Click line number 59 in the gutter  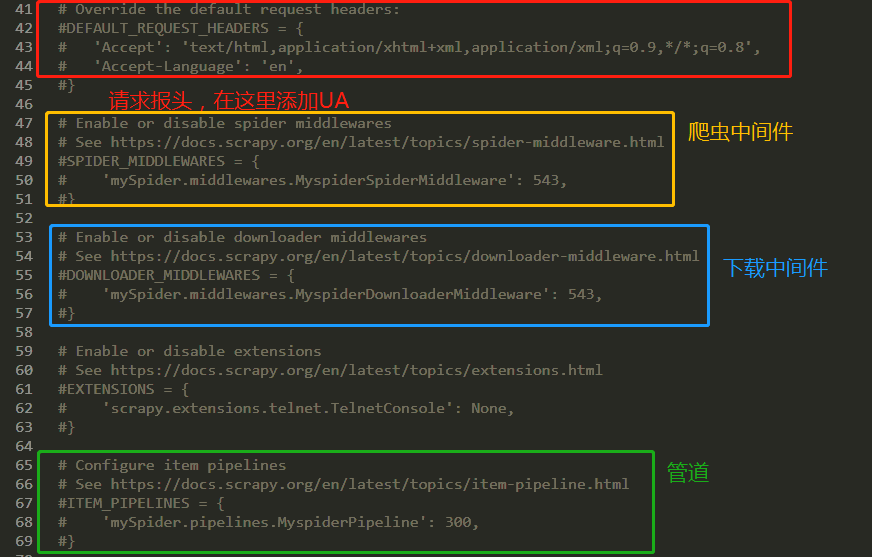coord(24,351)
